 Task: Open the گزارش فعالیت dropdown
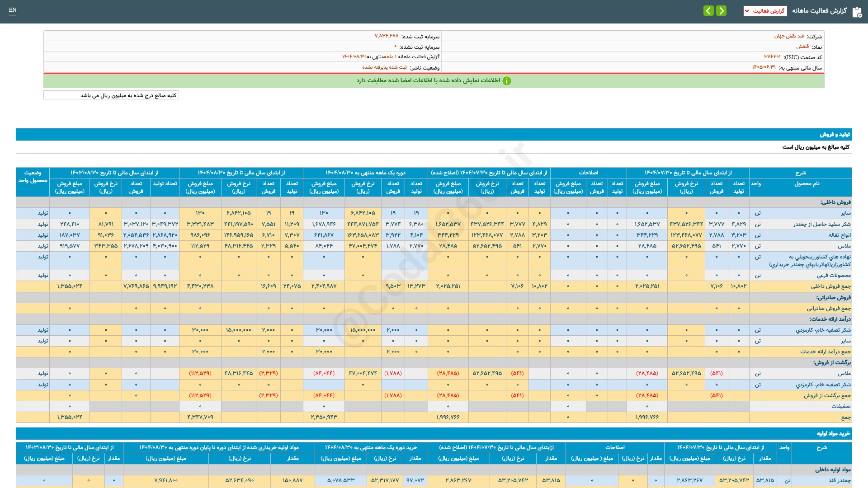[x=765, y=11]
